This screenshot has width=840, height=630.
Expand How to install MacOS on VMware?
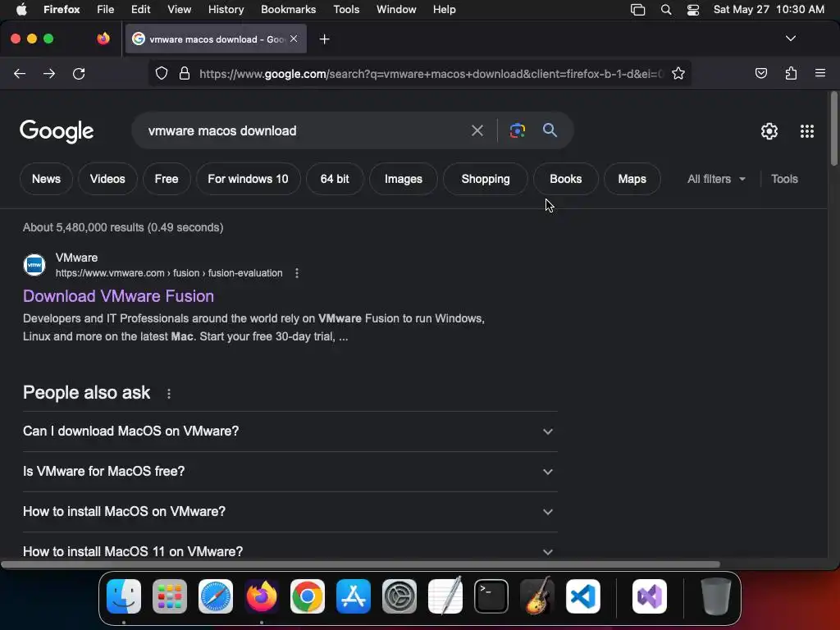click(x=290, y=512)
